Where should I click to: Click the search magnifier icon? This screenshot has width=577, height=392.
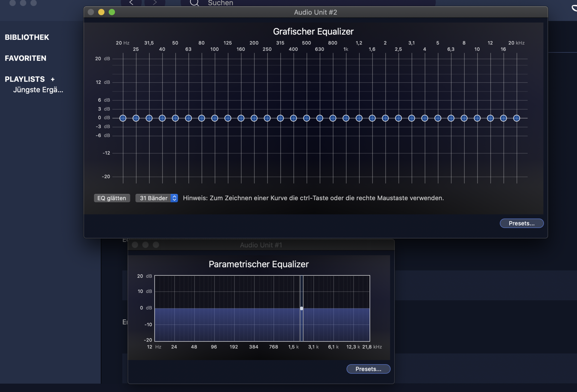pyautogui.click(x=194, y=3)
